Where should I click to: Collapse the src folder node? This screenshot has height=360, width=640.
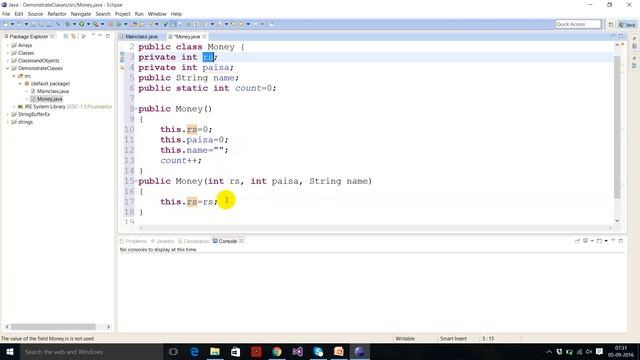coord(14,76)
